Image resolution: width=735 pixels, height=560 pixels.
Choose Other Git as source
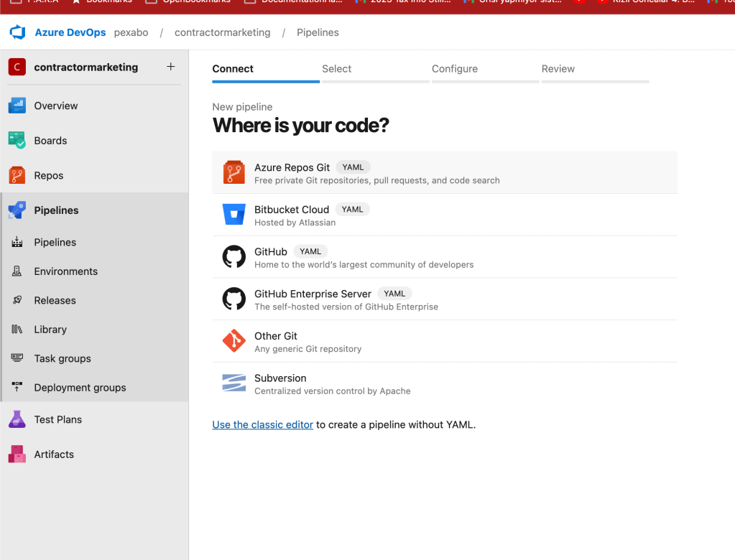coord(445,341)
